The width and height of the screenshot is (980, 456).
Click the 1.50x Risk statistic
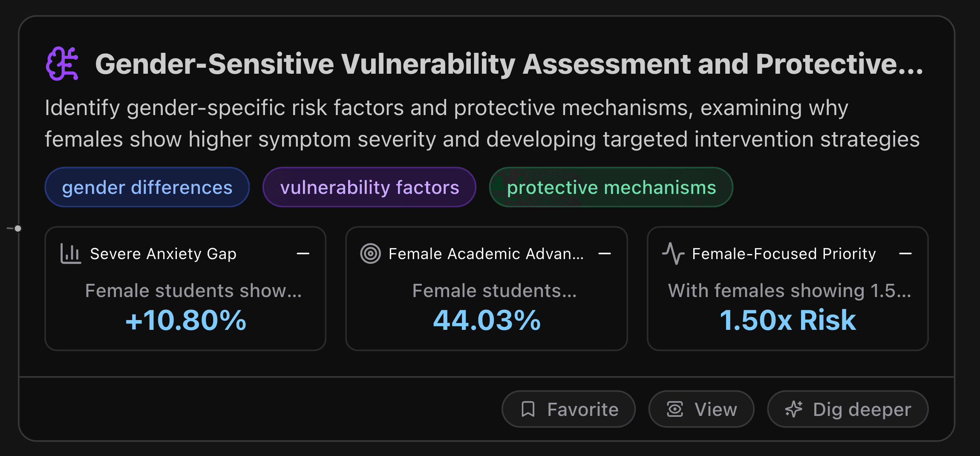coord(787,320)
